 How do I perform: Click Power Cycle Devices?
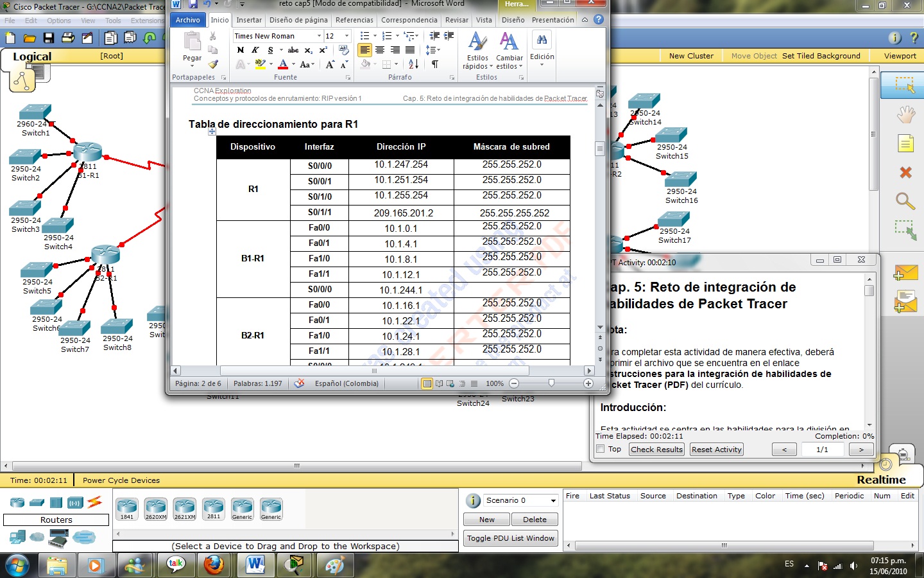click(x=121, y=480)
